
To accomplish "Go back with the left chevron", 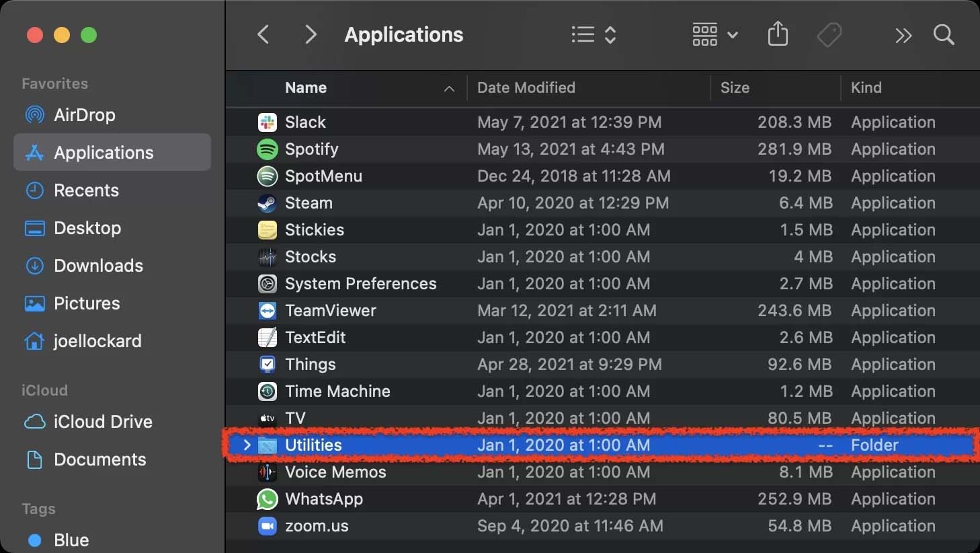I will tap(263, 34).
